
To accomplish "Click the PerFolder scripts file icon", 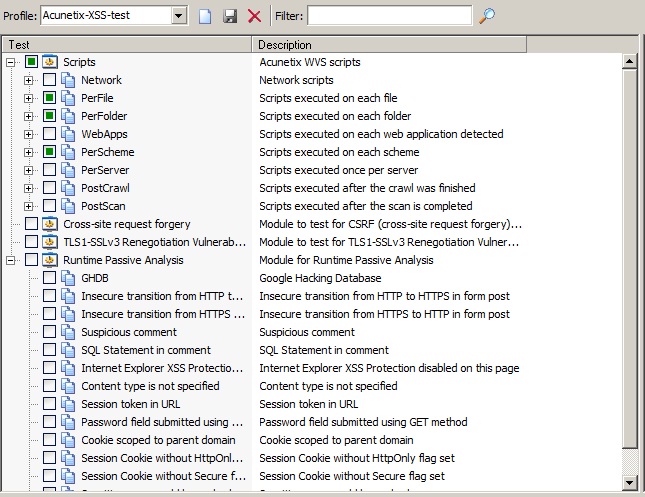I will (68, 116).
